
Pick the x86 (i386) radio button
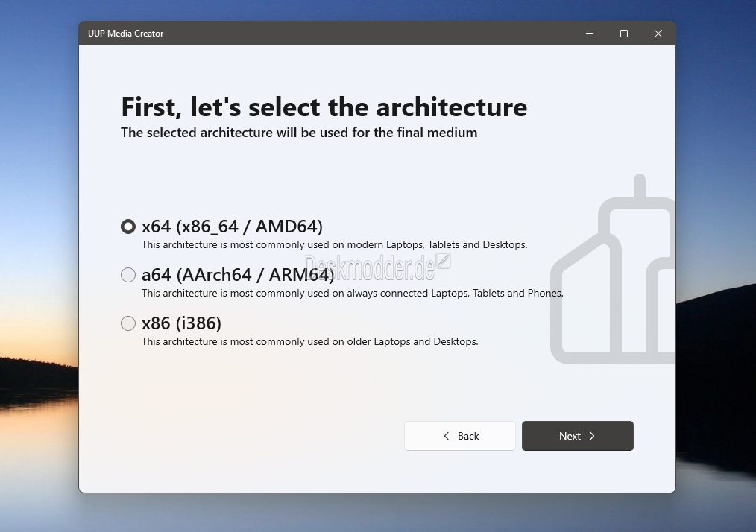128,323
